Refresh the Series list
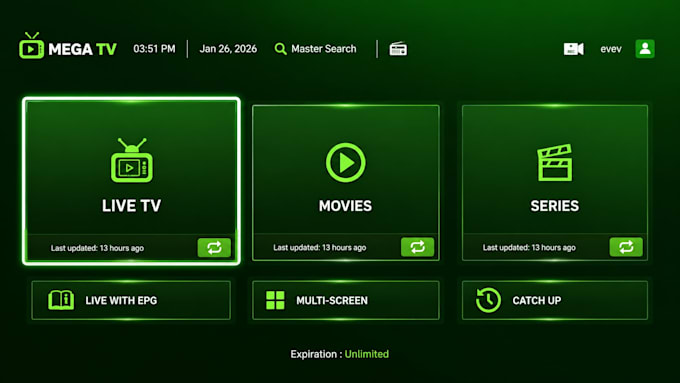This screenshot has height=383, width=680. pyautogui.click(x=626, y=247)
